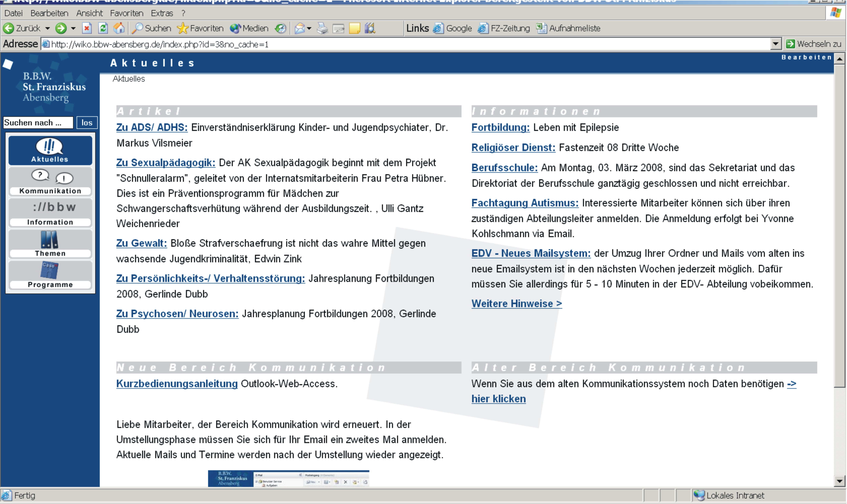Viewport: 847px width, 504px height.
Task: Open the Extras menu
Action: tap(162, 13)
